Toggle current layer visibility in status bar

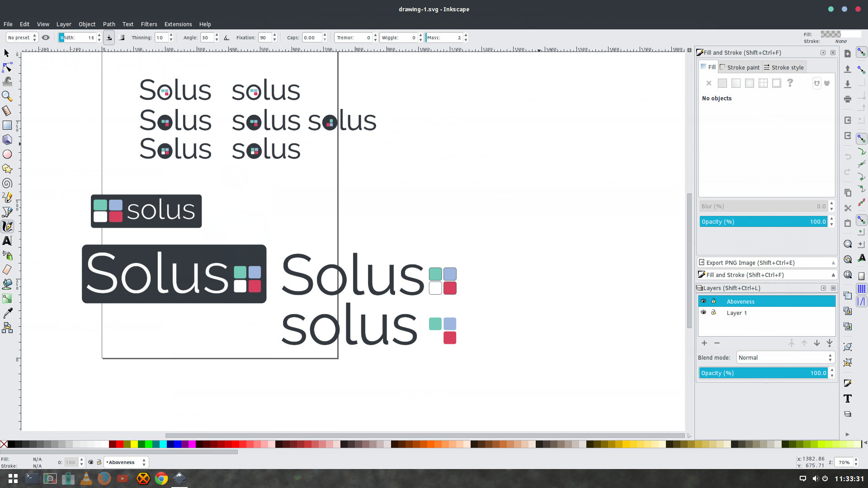point(91,462)
